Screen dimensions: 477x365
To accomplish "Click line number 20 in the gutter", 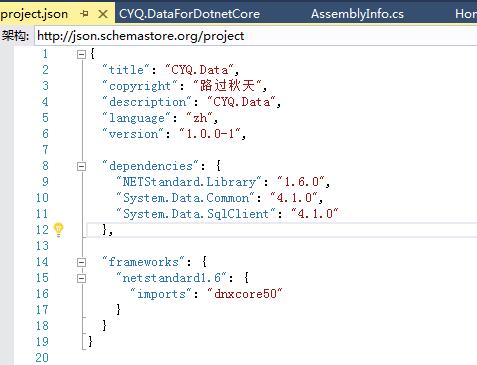I will (x=42, y=358).
